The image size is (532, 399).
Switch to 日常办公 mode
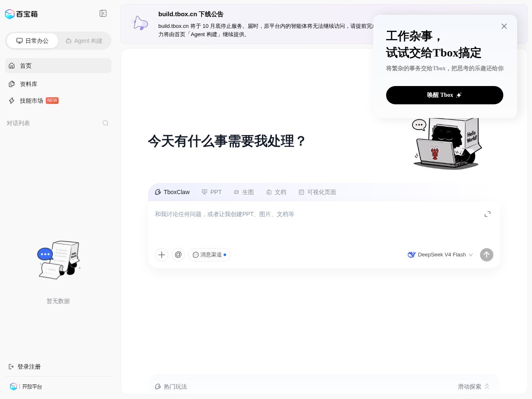(x=32, y=41)
